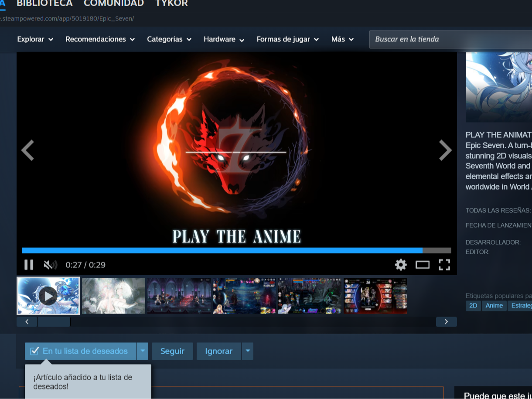Viewport: 532px width, 399px height.
Task: Click the store page URL text
Action: coord(67,18)
